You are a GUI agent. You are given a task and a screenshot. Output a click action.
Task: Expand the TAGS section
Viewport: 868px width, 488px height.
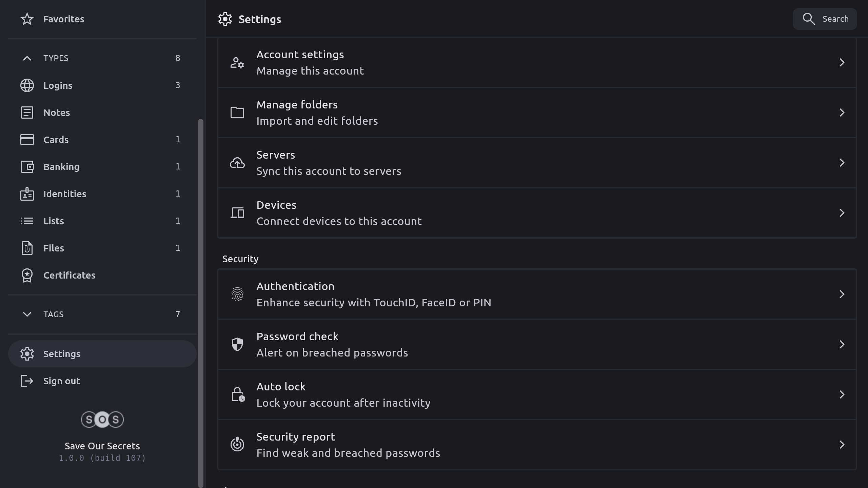[x=27, y=314]
